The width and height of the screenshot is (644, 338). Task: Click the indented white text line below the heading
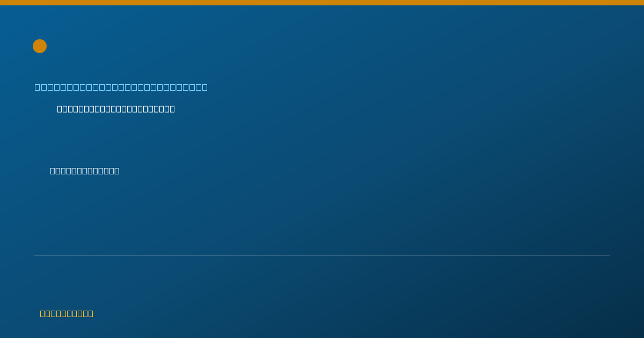click(x=116, y=109)
